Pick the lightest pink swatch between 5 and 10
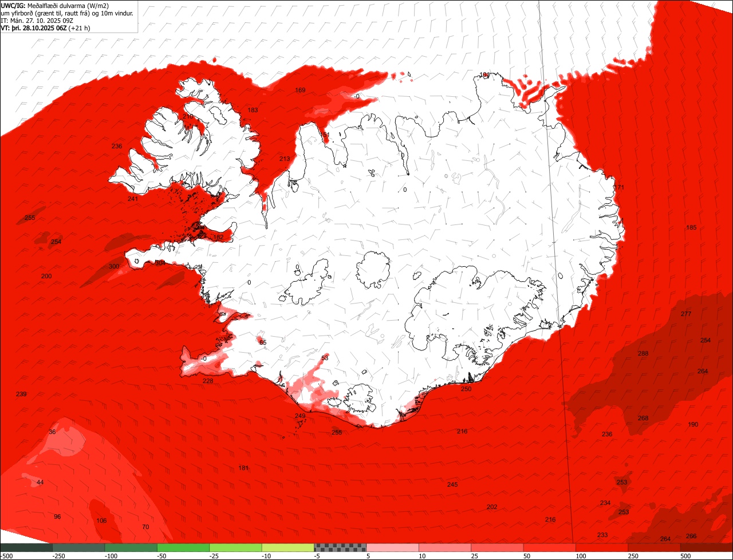733x560 pixels. click(393, 547)
